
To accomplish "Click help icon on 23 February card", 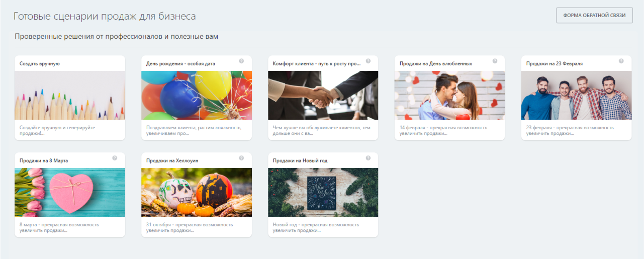I will [x=621, y=61].
